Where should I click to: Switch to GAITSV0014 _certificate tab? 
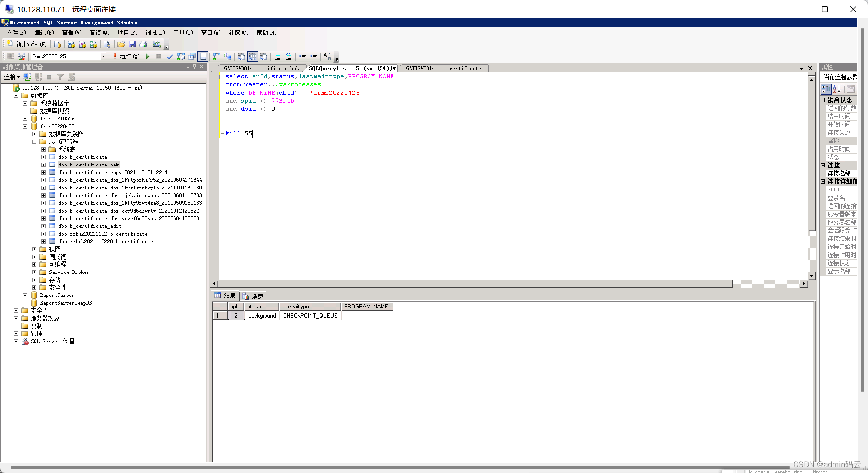pos(443,68)
